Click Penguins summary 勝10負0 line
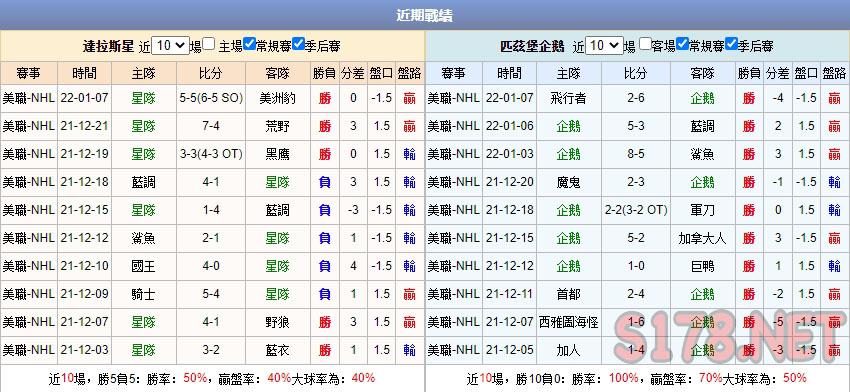850x392 pixels. (636, 378)
